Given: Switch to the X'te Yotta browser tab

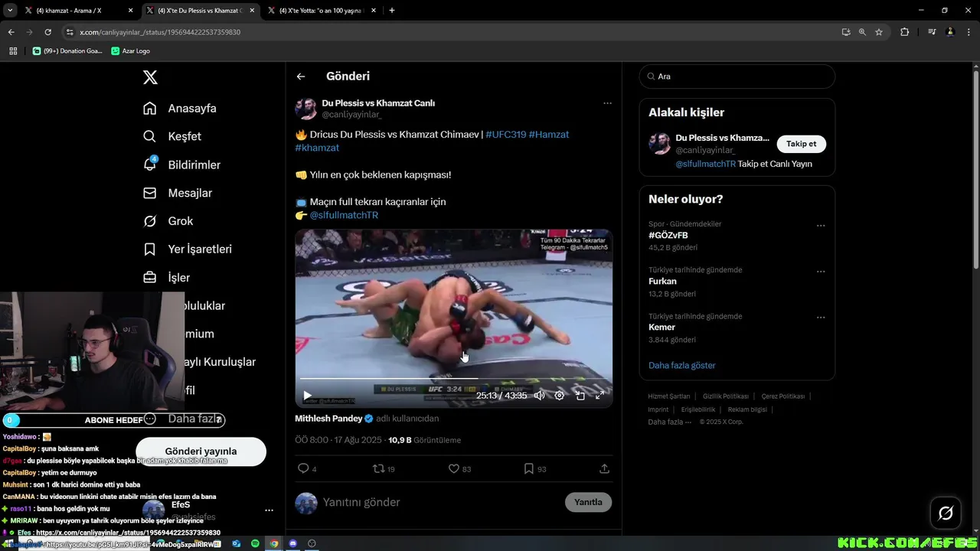Looking at the screenshot, I should click(x=322, y=11).
